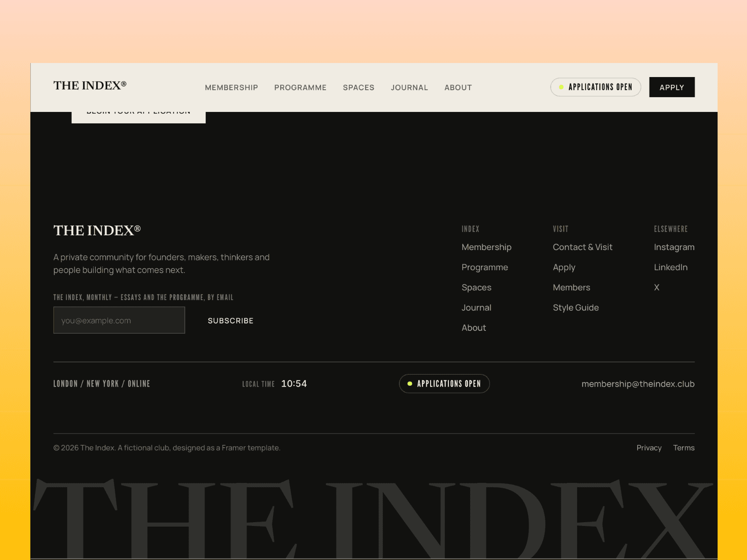Click 'The Index, Monthly' newsletter label
The height and width of the screenshot is (560, 747).
[143, 297]
